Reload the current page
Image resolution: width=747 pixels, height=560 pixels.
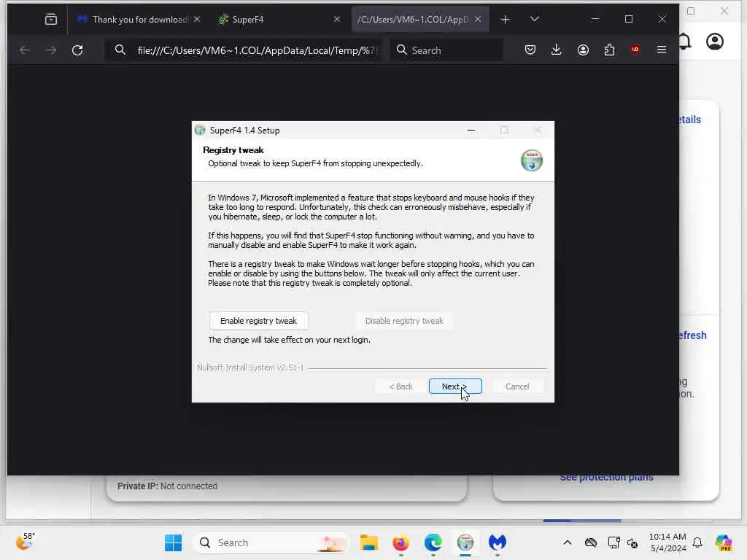[x=77, y=50]
